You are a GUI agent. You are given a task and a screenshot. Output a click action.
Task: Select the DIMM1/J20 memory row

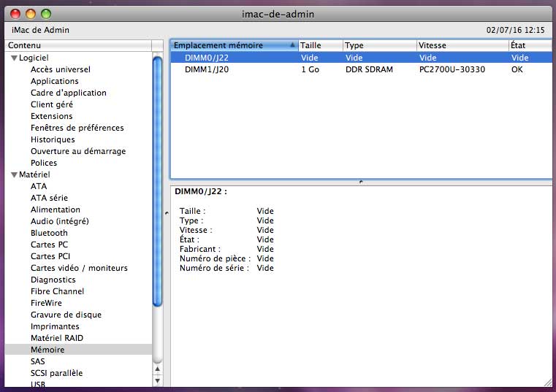tap(362, 69)
